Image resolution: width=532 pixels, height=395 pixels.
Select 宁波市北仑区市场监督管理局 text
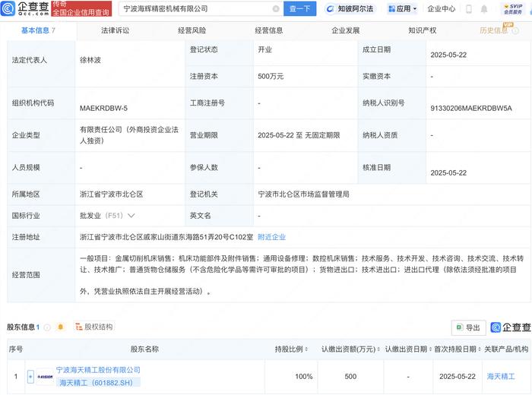click(303, 194)
